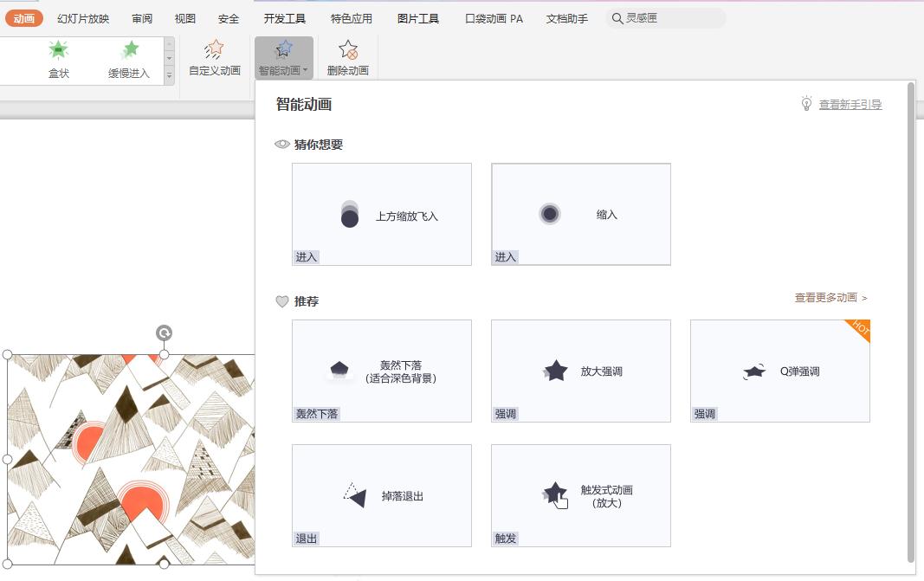
Task: Apply the 上方缩放飞入 entrance animation
Action: (x=381, y=214)
